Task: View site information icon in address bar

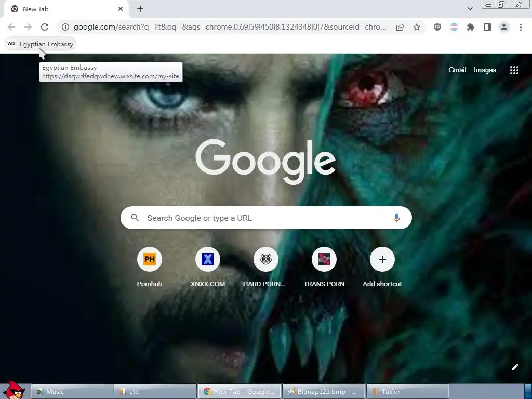Action: pos(65,27)
